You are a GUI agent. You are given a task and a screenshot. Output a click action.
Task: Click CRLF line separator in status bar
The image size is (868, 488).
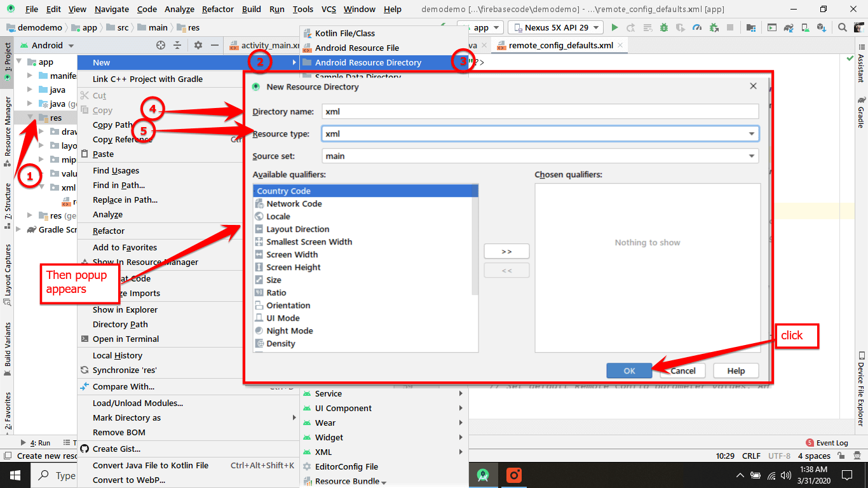click(751, 456)
